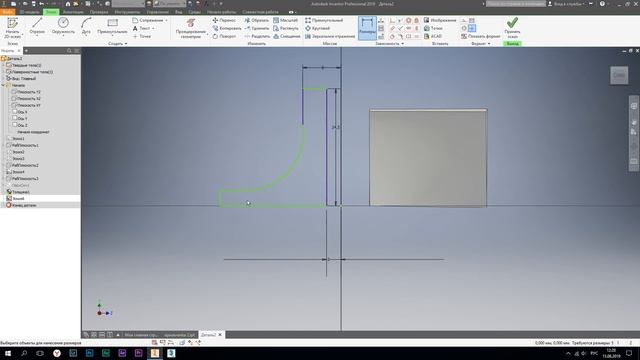Viewport: 640px width, 360px height.
Task: Expand the Поверхностные тела node
Action: click(3, 72)
